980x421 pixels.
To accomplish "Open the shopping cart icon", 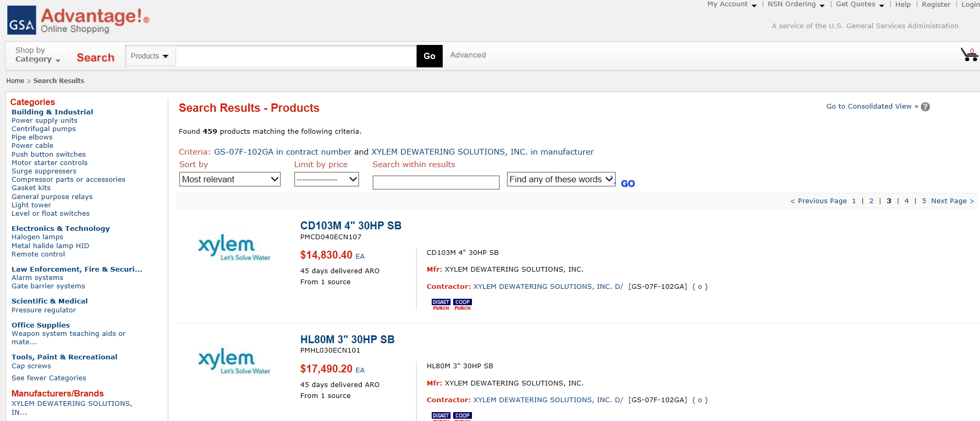I will (x=969, y=54).
